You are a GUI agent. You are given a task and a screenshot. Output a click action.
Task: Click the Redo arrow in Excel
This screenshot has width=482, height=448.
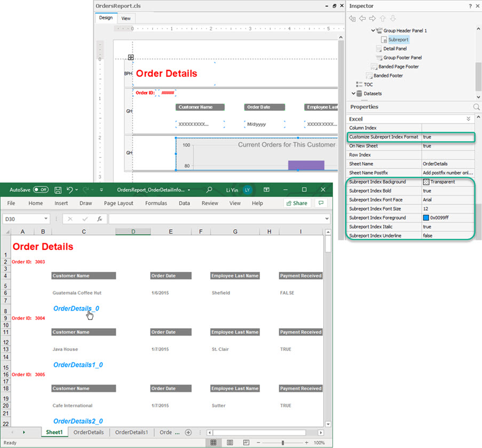(86, 190)
